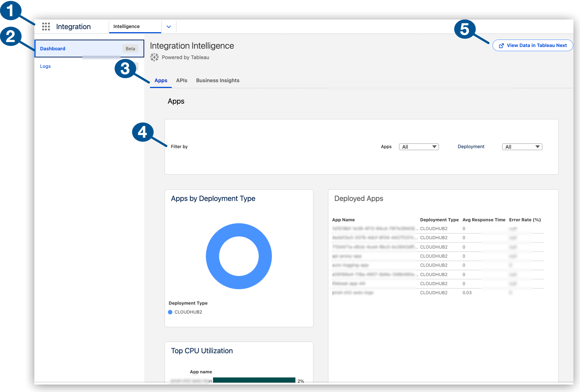
Task: Click the Tableau logo icon beside Powered by Tableau
Action: tap(154, 57)
